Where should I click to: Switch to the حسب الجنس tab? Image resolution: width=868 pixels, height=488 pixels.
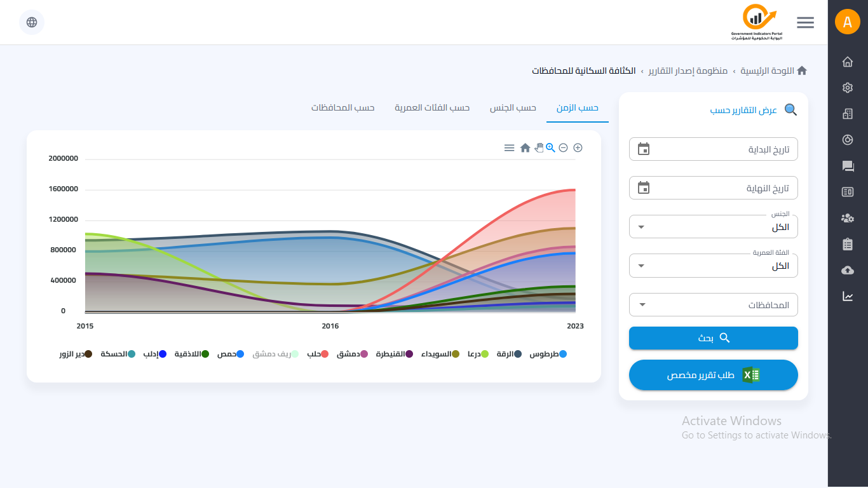513,108
